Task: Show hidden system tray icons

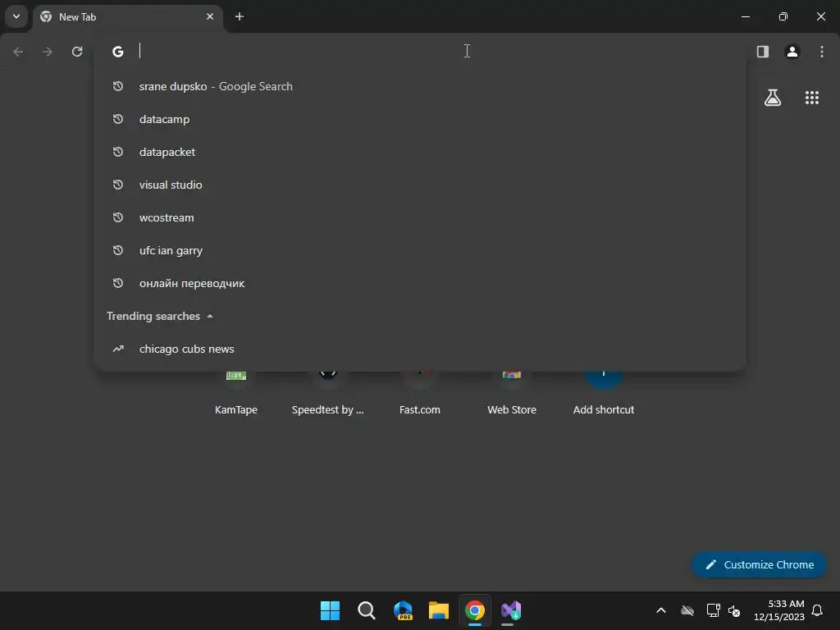Action: (x=661, y=610)
